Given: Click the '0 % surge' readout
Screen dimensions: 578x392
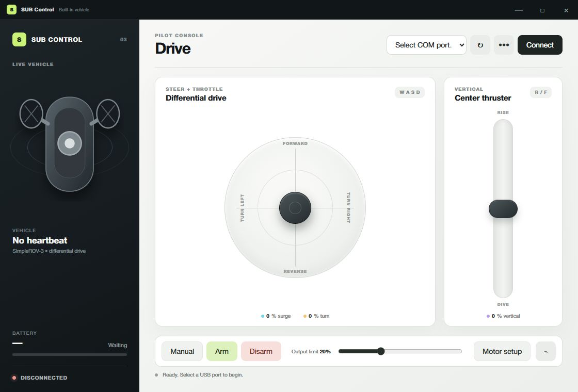Looking at the screenshot, I should click(x=276, y=316).
